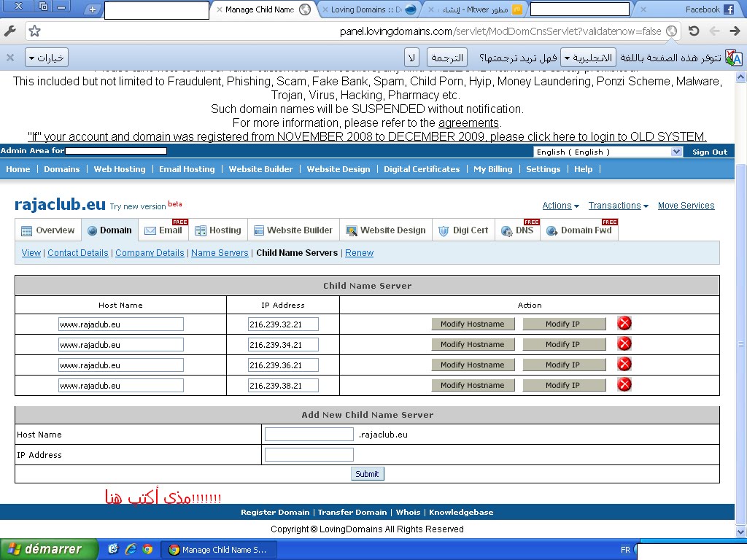Reload the page with the refresh icon
This screenshot has height=560, width=747.
pyautogui.click(x=694, y=31)
